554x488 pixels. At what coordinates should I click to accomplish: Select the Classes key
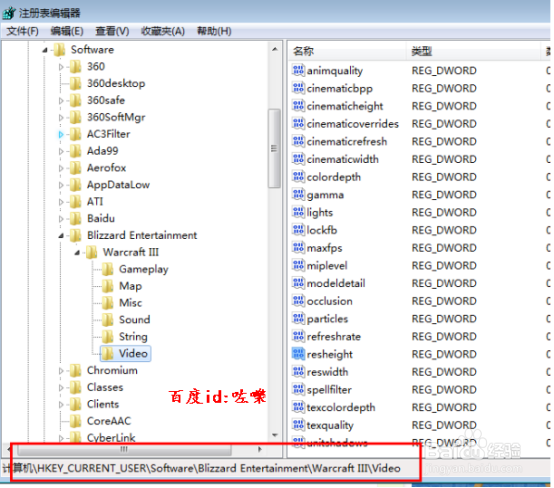pos(105,387)
